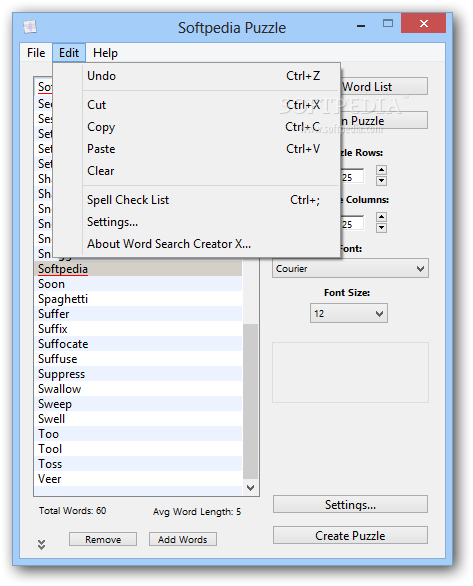Image resolution: width=473 pixels, height=586 pixels.
Task: Select the word Toss in list
Action: point(138,464)
